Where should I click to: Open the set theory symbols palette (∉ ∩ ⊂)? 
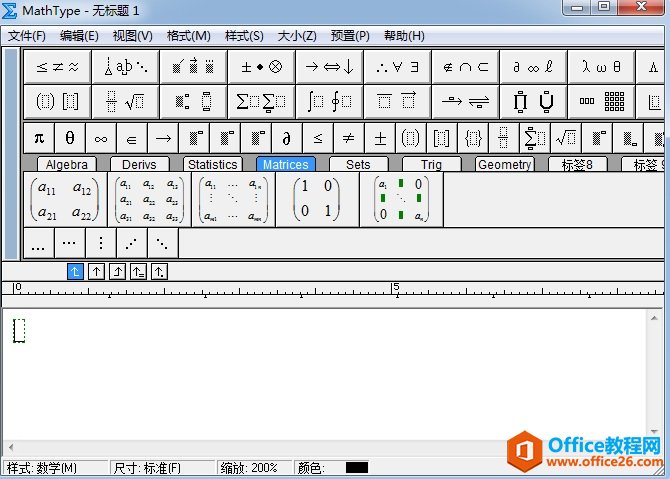[x=465, y=67]
